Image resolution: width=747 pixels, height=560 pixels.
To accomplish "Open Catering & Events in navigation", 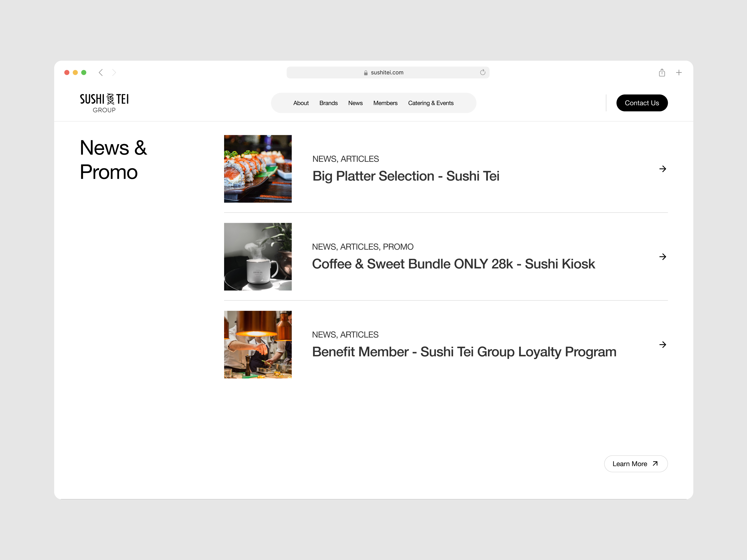I will coord(430,103).
